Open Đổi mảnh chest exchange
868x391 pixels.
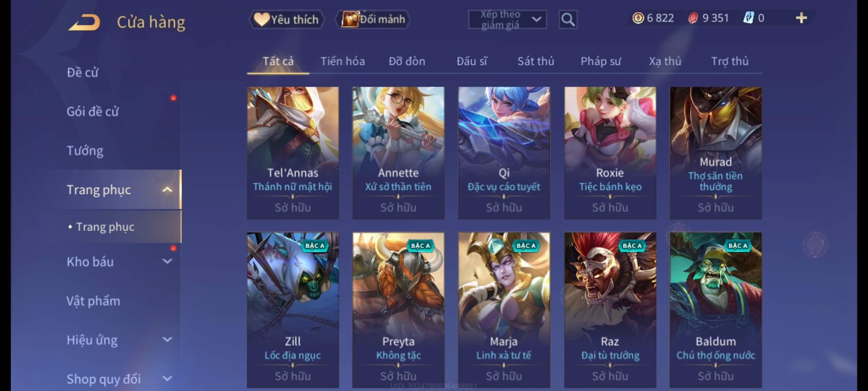(x=373, y=19)
